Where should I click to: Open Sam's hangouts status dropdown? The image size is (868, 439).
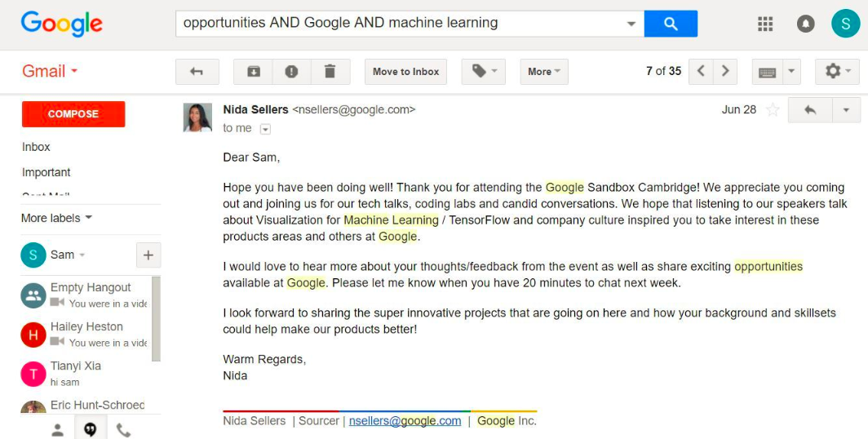[x=68, y=255]
